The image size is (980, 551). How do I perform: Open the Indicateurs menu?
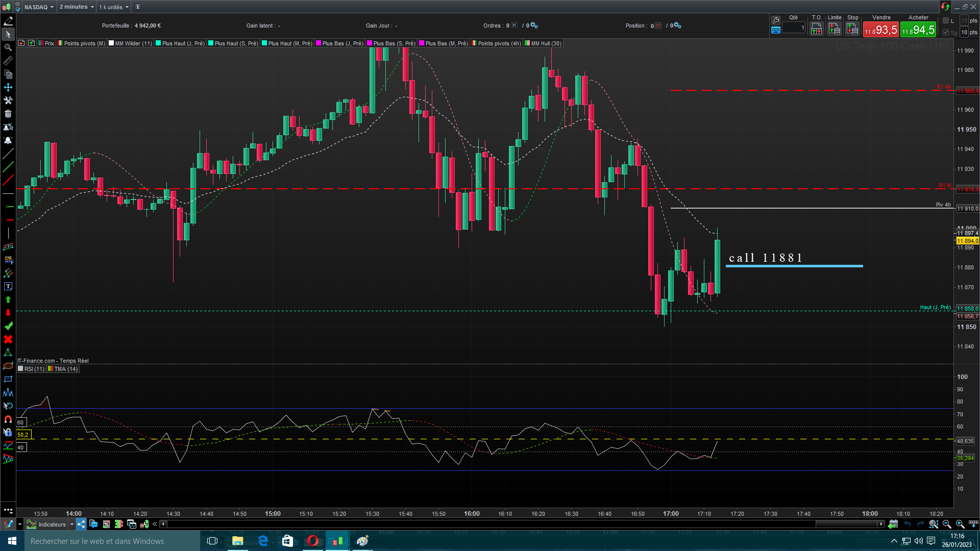[52, 524]
